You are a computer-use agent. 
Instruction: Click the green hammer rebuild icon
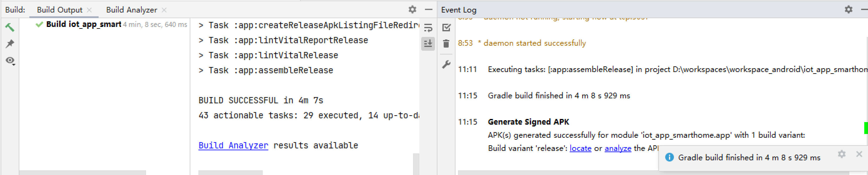coord(10,27)
